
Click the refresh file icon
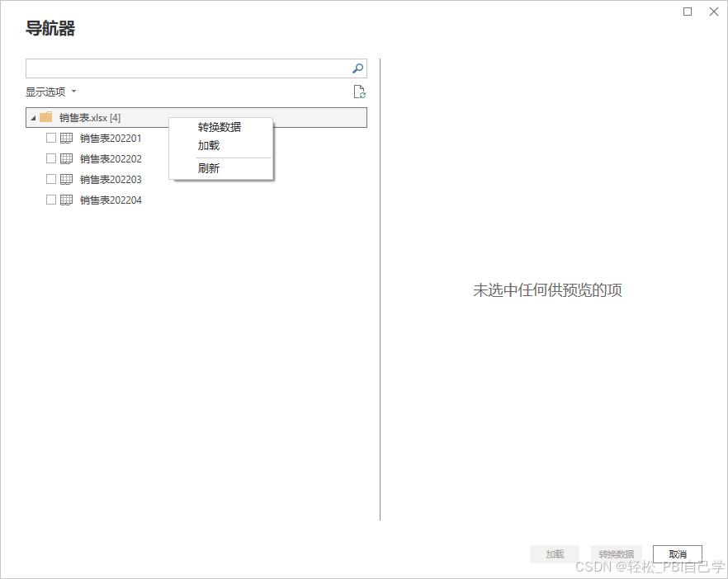click(359, 92)
